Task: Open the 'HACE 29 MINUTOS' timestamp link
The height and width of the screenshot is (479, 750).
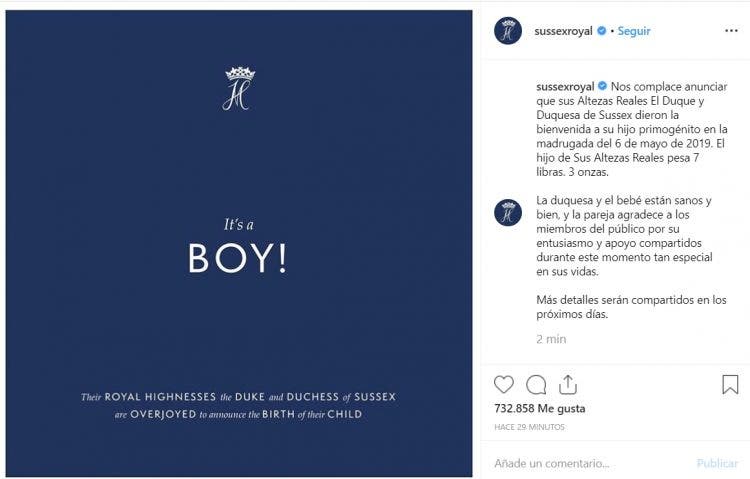Action: point(529,427)
